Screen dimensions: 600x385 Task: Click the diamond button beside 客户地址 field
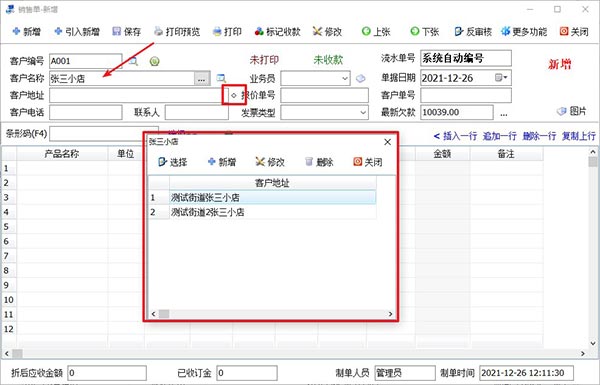[233, 95]
